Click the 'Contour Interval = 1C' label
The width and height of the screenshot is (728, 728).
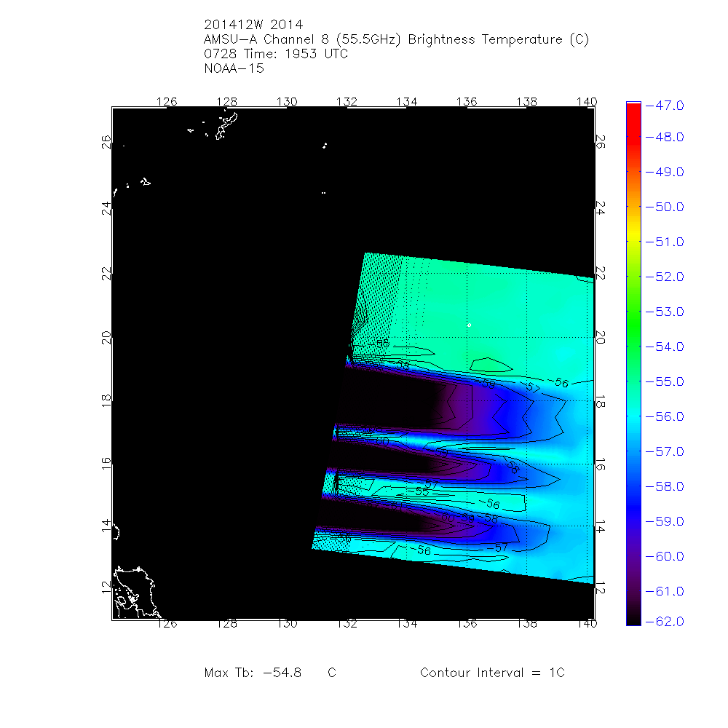tap(492, 672)
